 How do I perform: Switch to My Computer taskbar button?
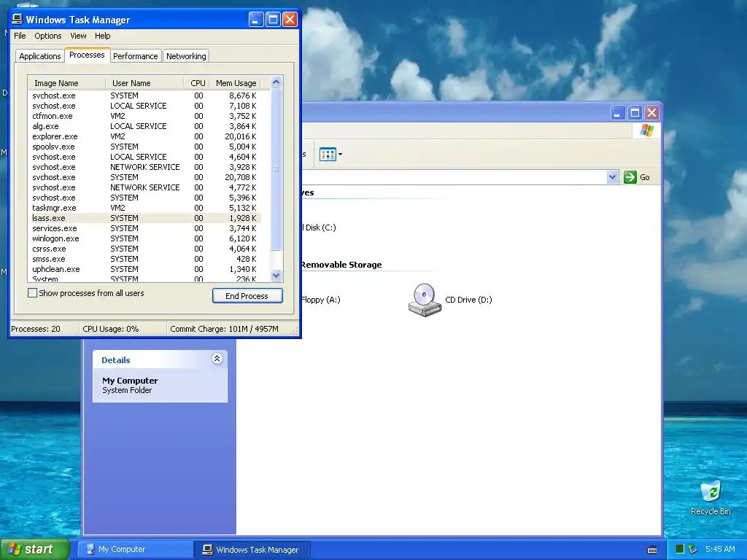point(135,549)
